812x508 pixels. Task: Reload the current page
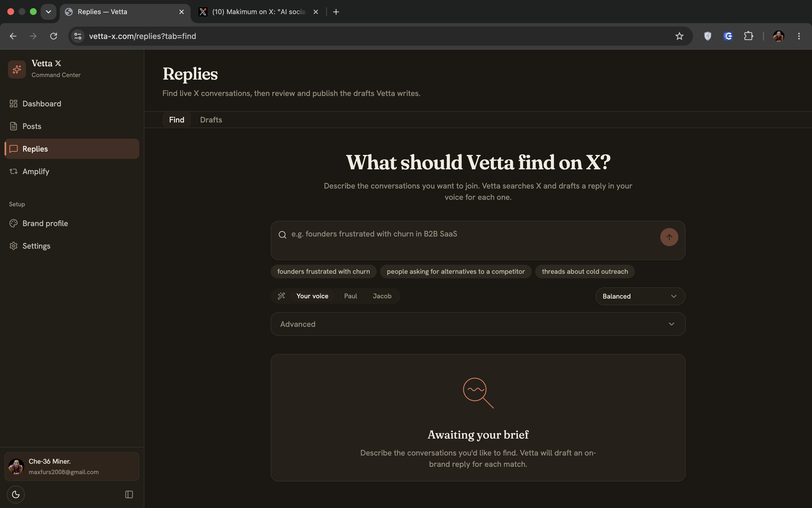click(x=54, y=36)
